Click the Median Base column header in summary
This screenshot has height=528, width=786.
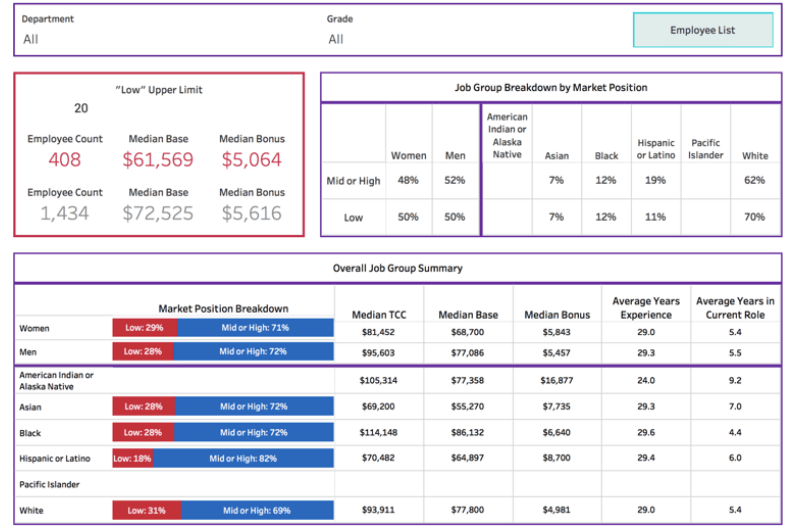click(468, 315)
